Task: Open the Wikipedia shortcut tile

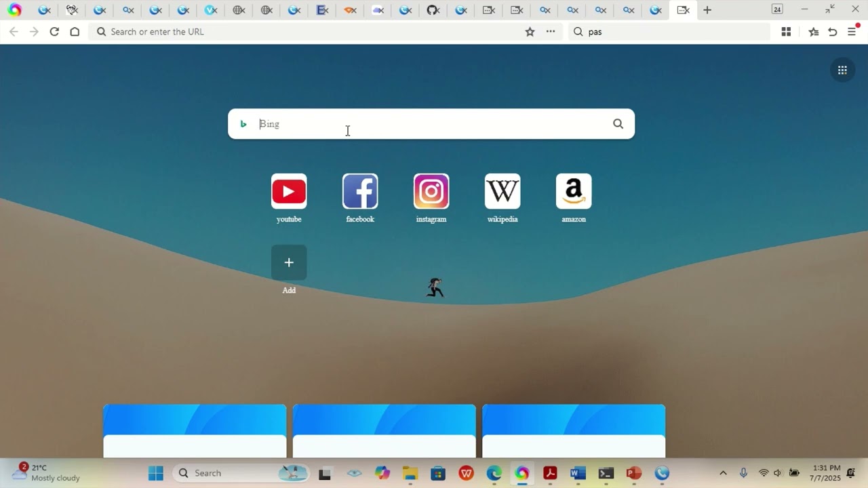Action: (x=502, y=191)
